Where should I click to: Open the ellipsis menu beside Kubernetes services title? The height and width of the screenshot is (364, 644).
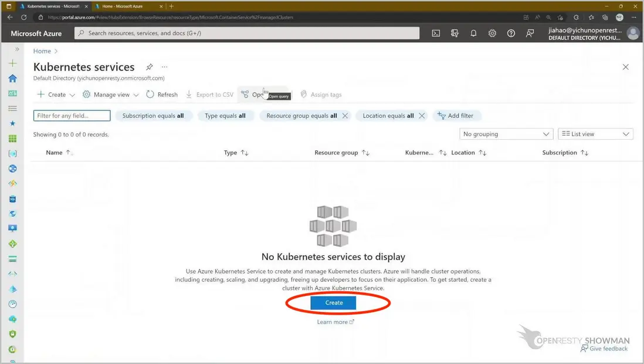[x=164, y=66]
